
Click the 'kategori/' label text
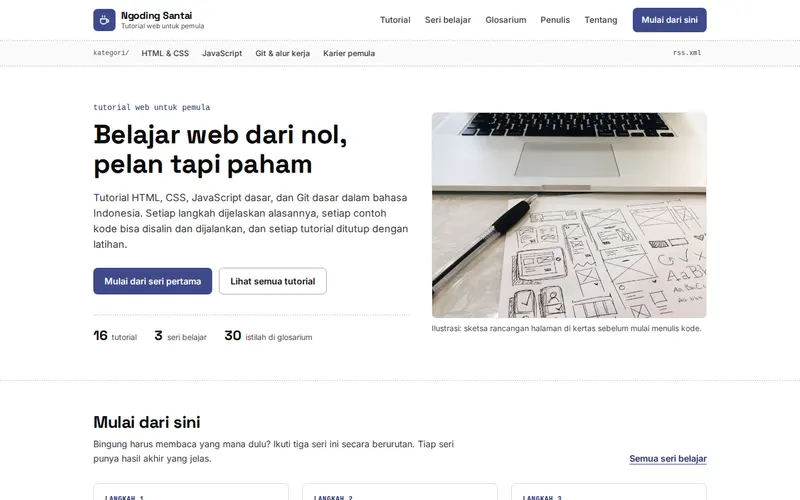pyautogui.click(x=111, y=53)
